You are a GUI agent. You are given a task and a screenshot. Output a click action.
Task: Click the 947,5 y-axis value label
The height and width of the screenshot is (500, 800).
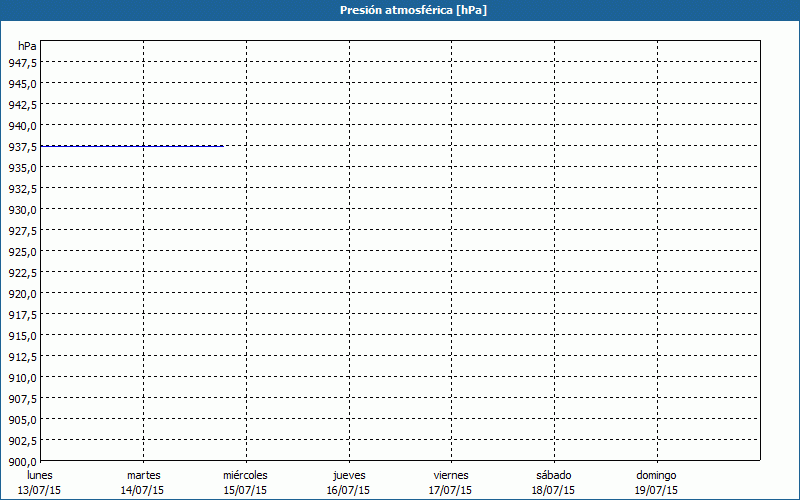click(22, 63)
